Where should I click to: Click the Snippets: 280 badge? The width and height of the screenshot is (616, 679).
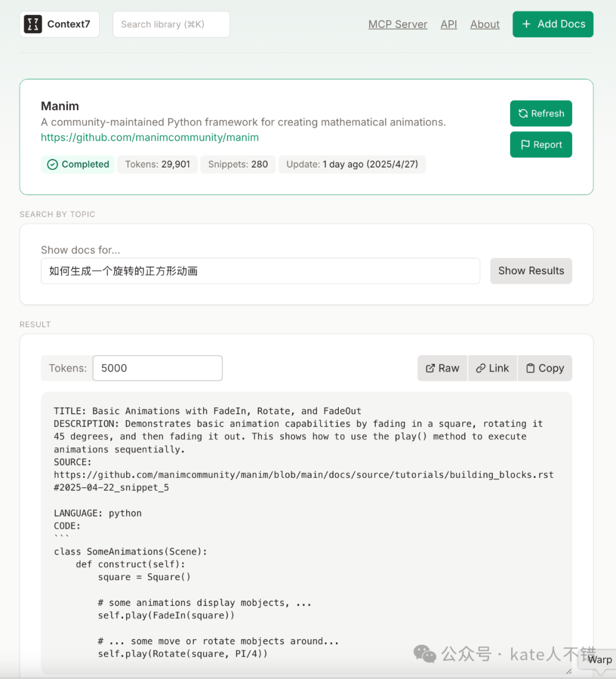(238, 164)
